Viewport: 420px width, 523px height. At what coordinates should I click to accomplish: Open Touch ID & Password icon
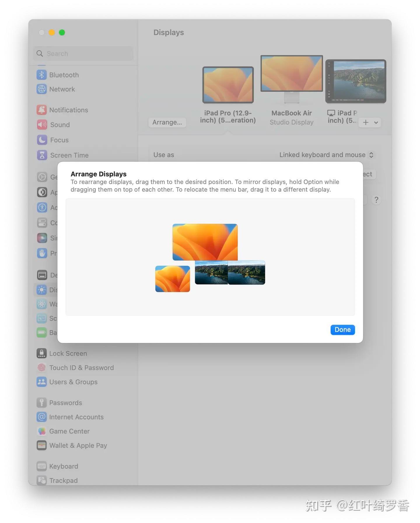tap(41, 367)
